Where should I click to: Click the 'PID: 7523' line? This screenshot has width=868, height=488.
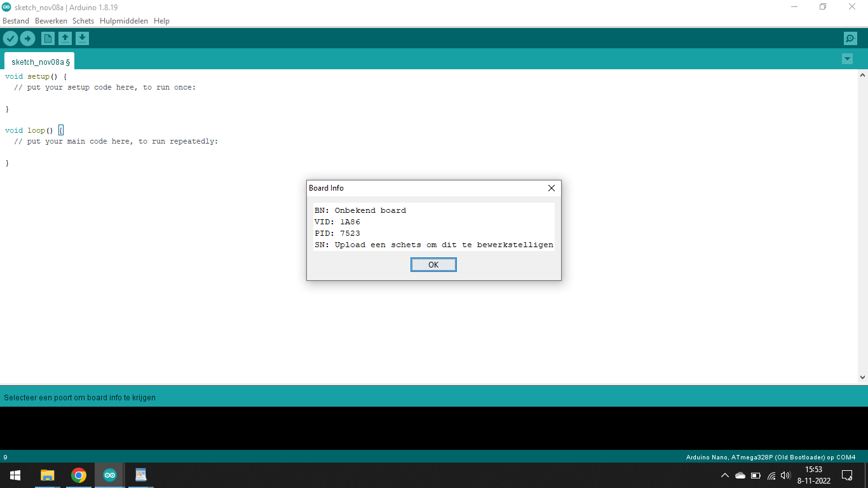coord(337,233)
